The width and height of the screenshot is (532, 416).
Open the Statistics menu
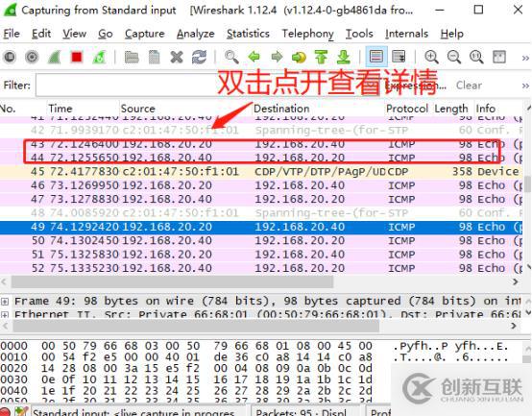point(248,34)
